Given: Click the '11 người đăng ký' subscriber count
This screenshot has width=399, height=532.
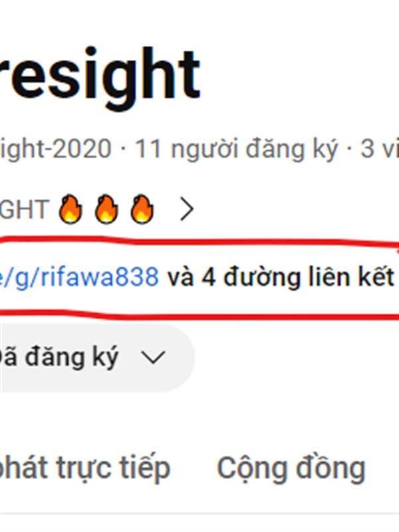Looking at the screenshot, I should pyautogui.click(x=237, y=149).
